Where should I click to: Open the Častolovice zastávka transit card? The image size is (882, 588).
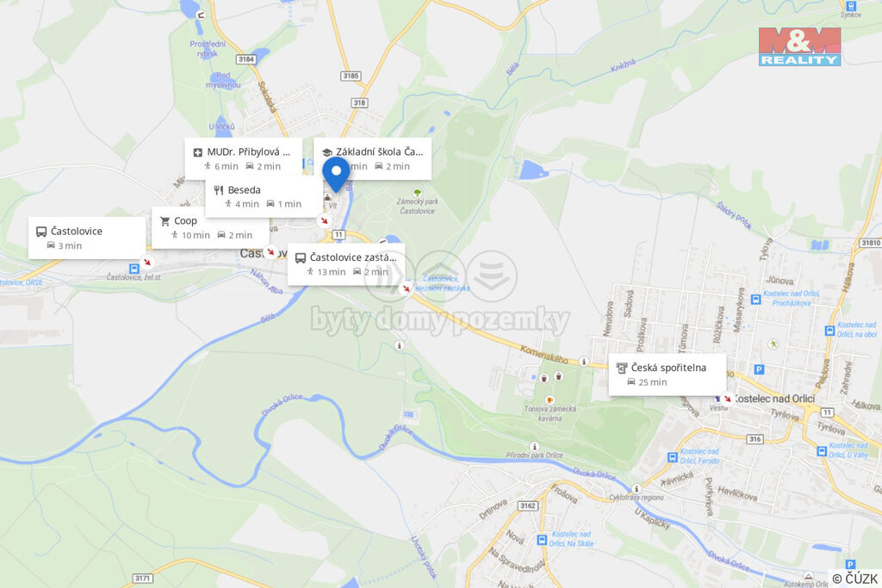346,264
